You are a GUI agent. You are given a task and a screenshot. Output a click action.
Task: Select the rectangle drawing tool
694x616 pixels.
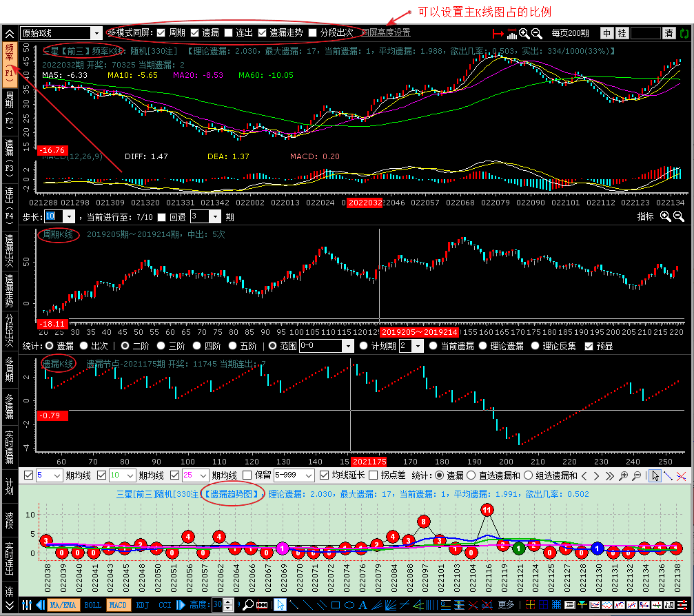point(336,605)
